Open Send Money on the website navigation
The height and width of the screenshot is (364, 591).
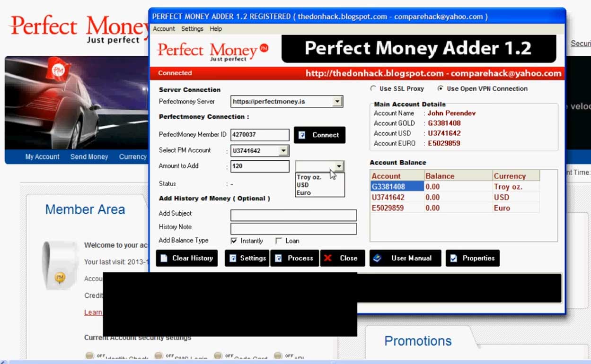coord(89,157)
